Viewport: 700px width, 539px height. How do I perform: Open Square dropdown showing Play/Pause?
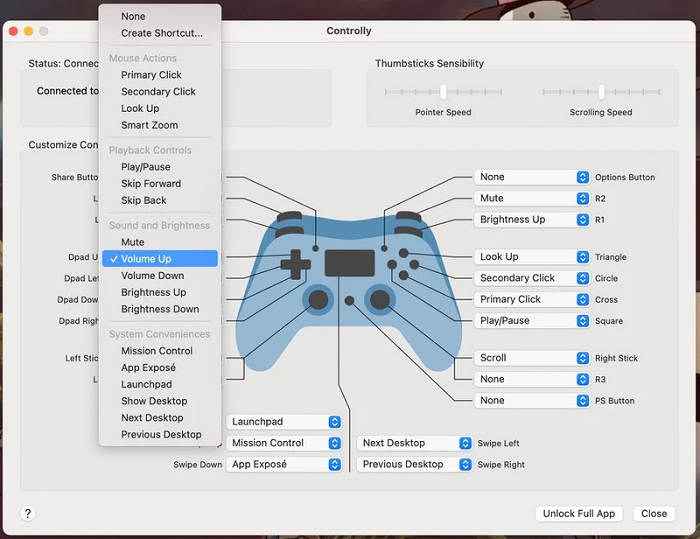click(532, 321)
